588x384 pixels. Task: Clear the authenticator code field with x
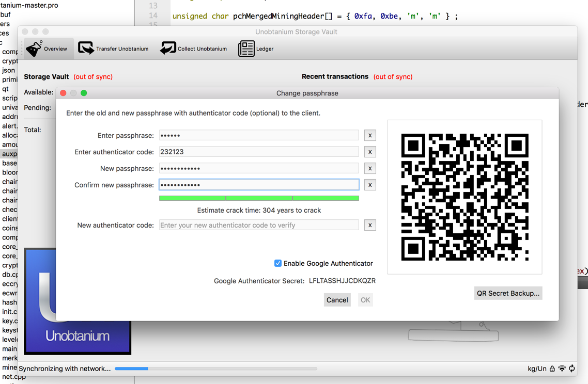click(x=370, y=152)
